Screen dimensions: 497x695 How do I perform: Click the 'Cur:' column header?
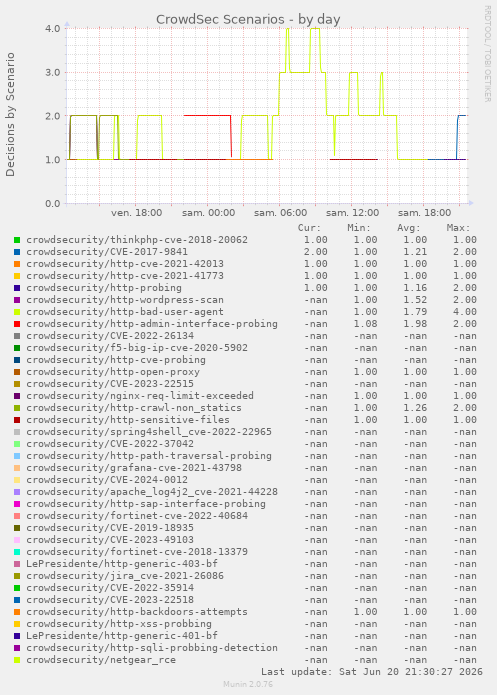click(309, 228)
